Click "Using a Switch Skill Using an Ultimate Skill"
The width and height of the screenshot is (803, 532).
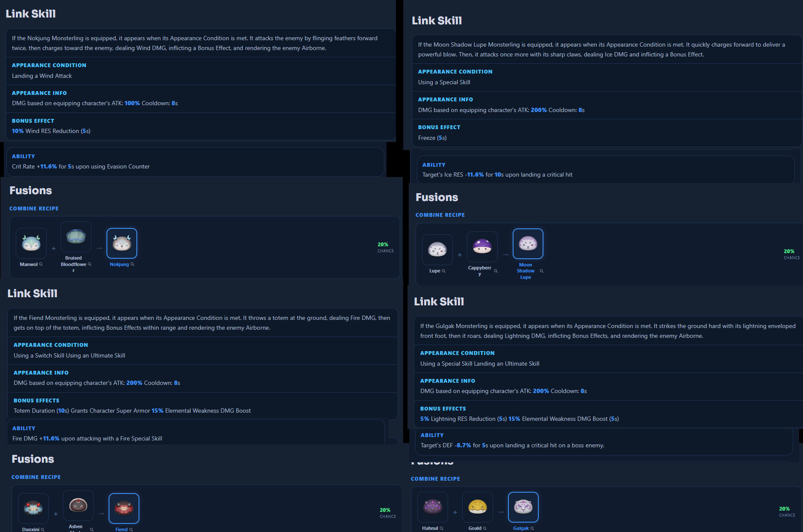pyautogui.click(x=69, y=355)
